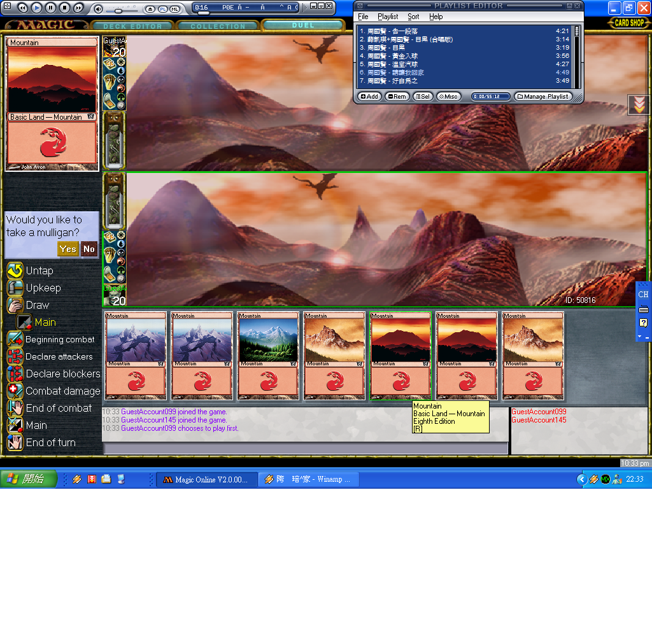Select the highlighted red Mountain card in hand
The width and height of the screenshot is (652, 644).
400,356
